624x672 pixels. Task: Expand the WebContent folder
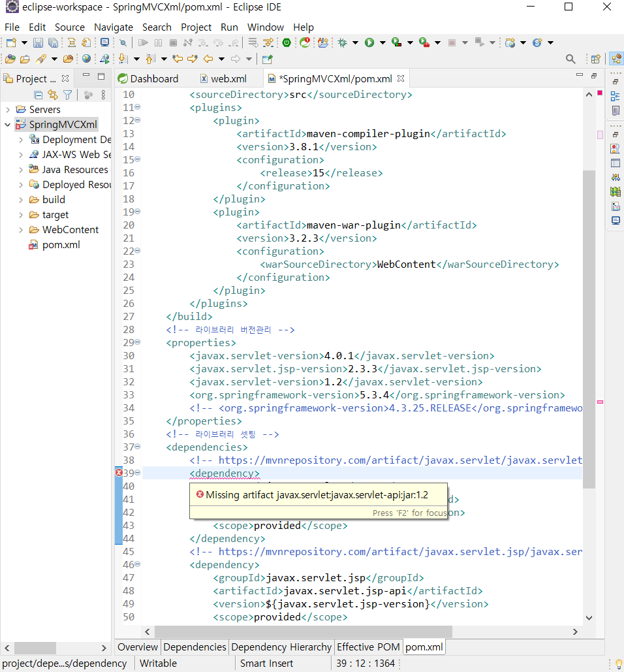pyautogui.click(x=21, y=230)
